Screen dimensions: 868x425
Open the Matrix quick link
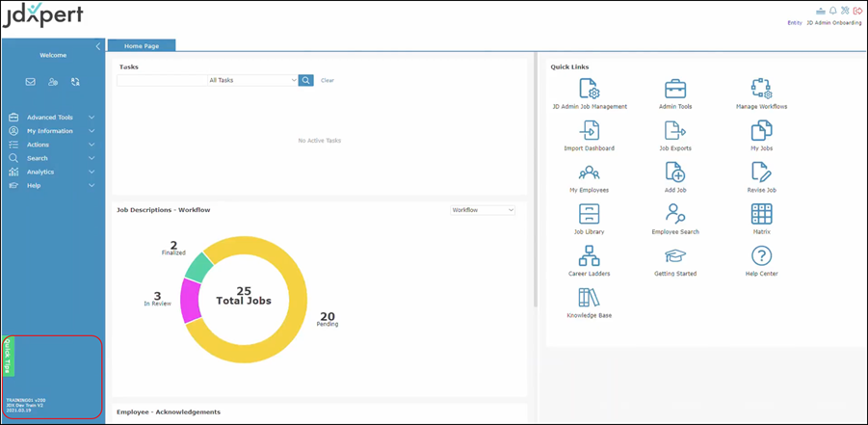point(761,214)
